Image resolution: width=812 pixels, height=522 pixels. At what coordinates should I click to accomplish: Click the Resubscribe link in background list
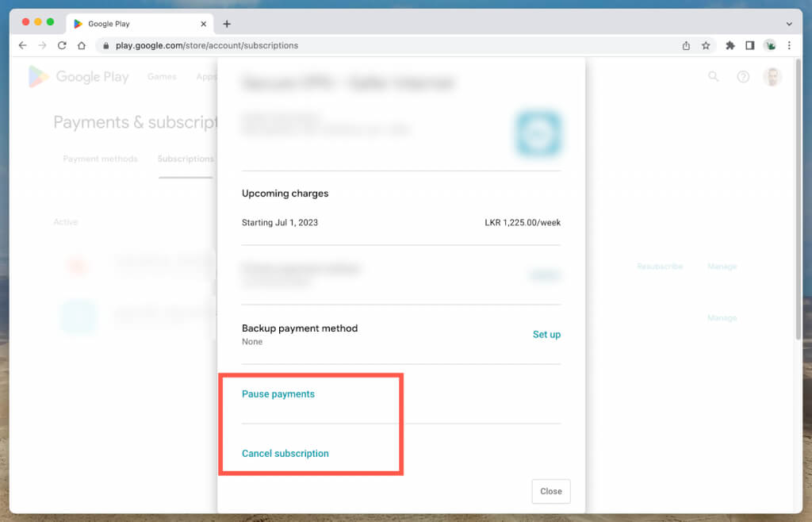tap(660, 267)
